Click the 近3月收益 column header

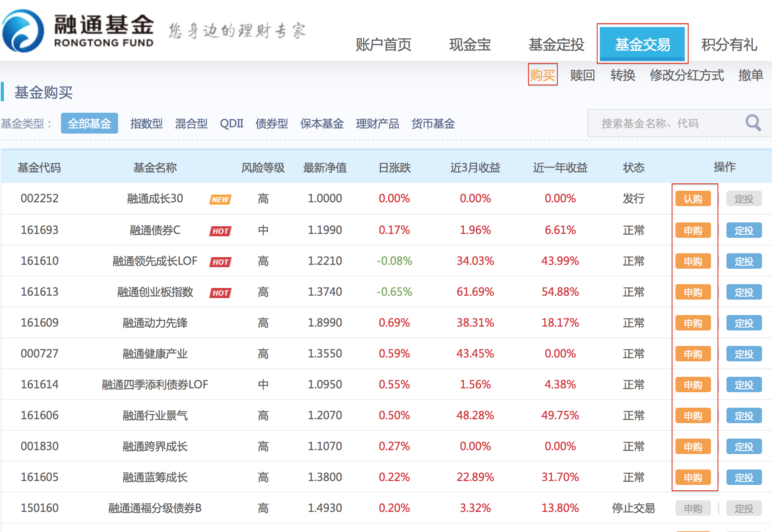pyautogui.click(x=475, y=168)
